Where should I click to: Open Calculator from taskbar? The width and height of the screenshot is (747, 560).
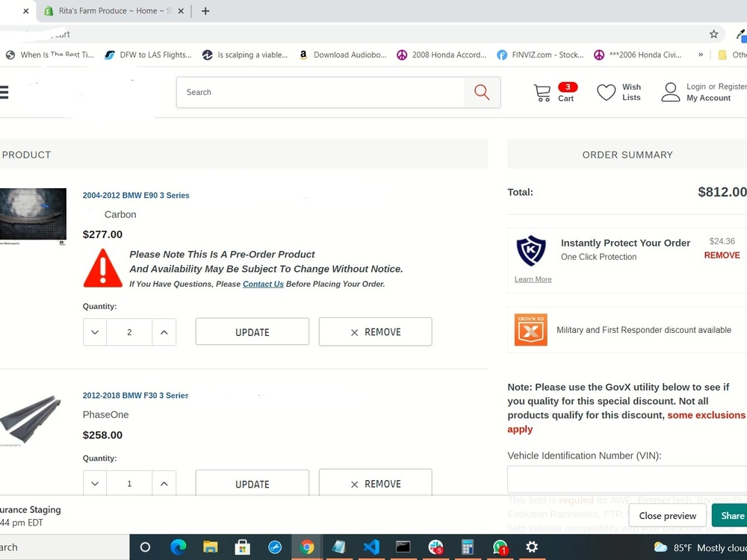tap(468, 547)
